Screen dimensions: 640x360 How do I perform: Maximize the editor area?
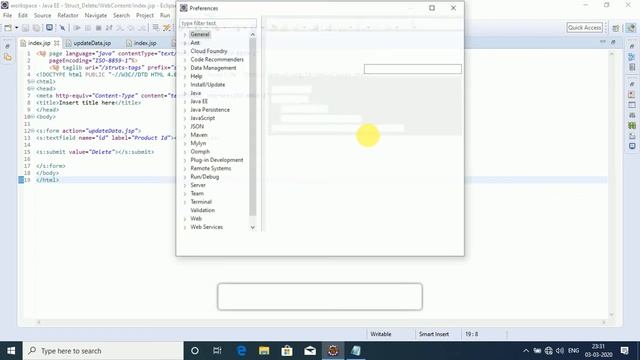(613, 42)
